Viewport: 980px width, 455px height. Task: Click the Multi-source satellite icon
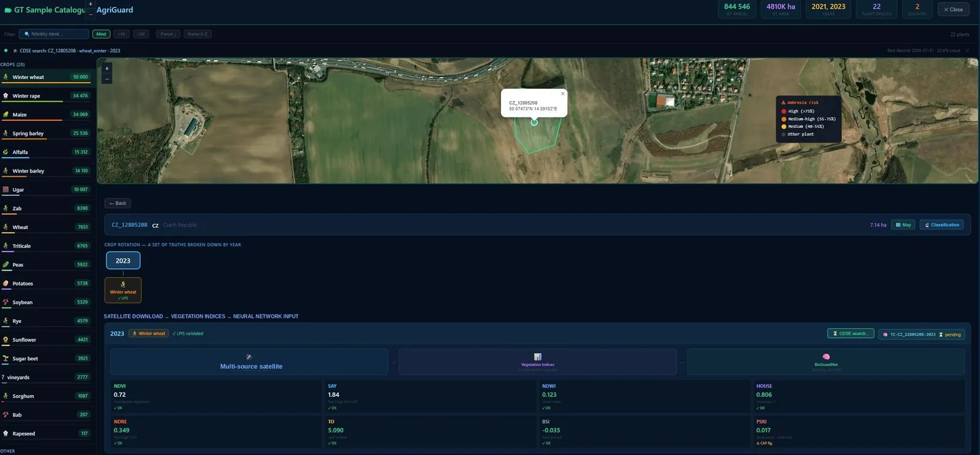[249, 356]
